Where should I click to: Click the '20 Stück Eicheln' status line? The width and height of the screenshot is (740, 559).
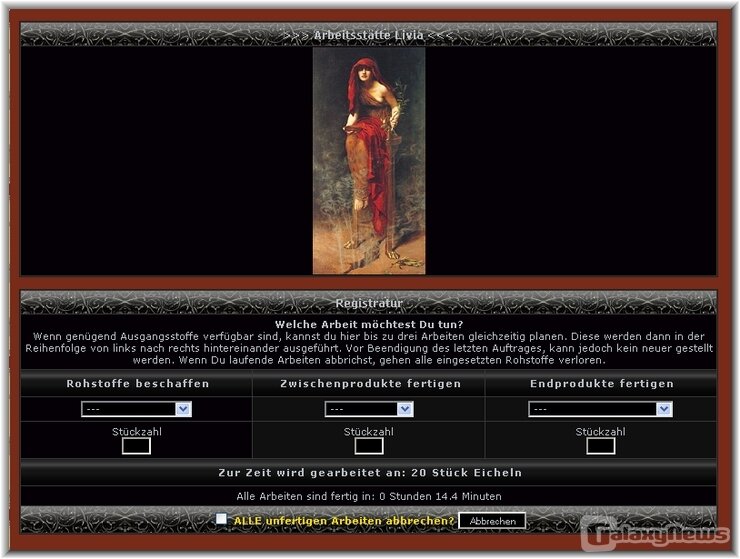[370, 473]
